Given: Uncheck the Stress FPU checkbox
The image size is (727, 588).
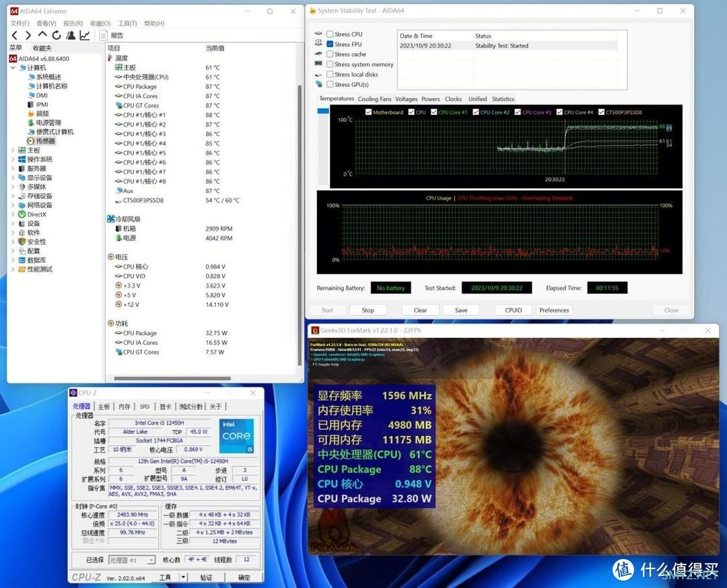Looking at the screenshot, I should (330, 44).
